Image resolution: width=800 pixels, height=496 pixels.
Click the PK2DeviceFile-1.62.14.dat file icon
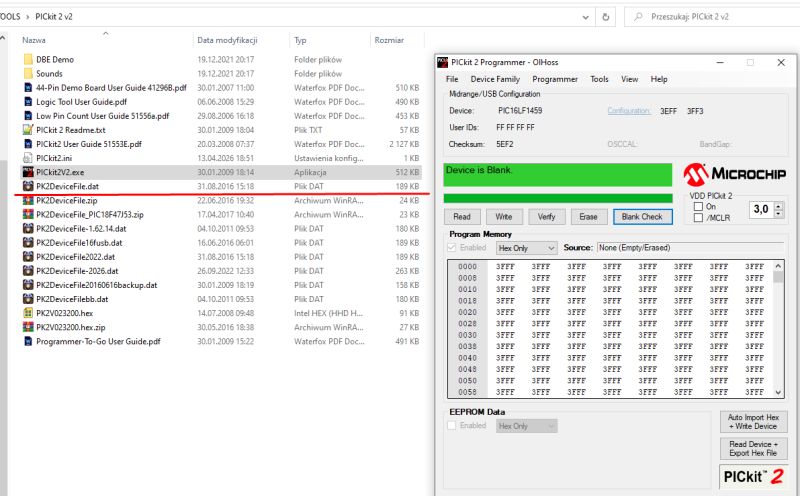(28, 229)
